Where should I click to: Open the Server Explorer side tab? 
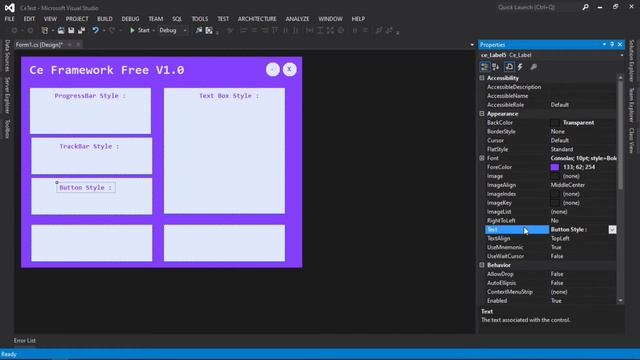pyautogui.click(x=7, y=95)
